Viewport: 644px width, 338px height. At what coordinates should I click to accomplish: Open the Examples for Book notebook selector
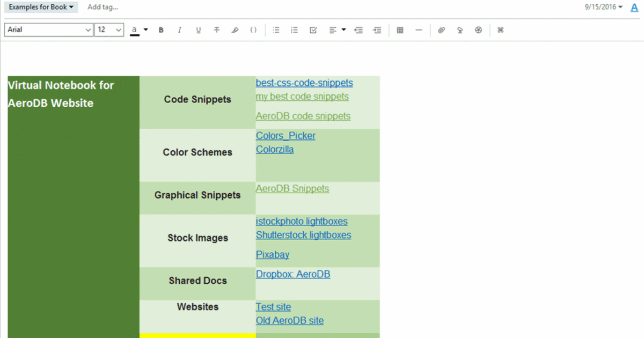(x=41, y=7)
